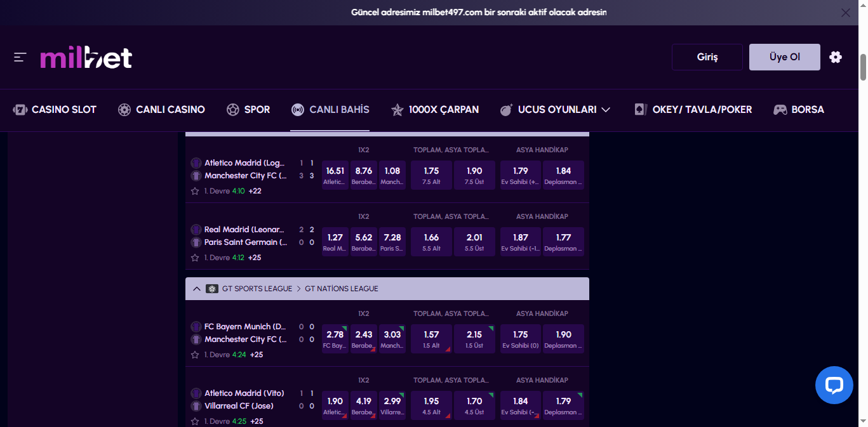868x427 pixels.
Task: Go to the SPOR section
Action: [248, 110]
